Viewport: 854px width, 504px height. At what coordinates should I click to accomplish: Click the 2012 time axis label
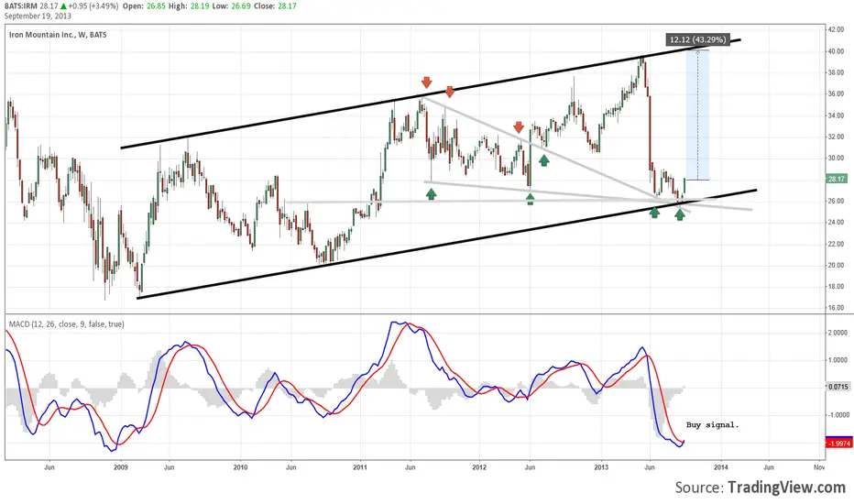(x=479, y=467)
